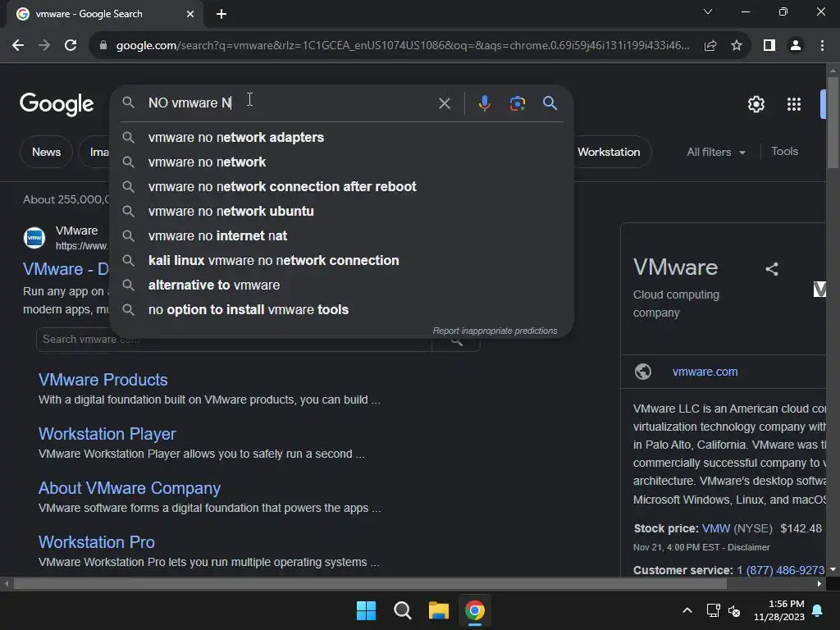Click into the Google search text field
This screenshot has width=840, height=630.
pos(290,103)
